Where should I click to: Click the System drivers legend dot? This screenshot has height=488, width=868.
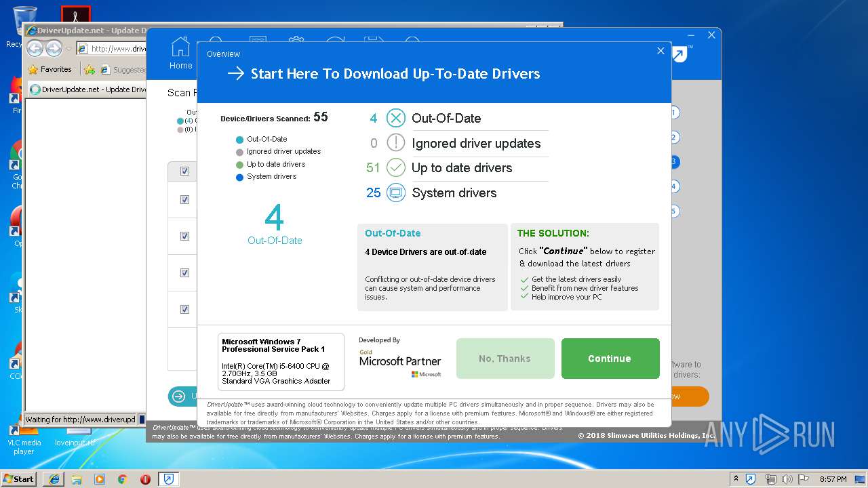[x=239, y=178]
